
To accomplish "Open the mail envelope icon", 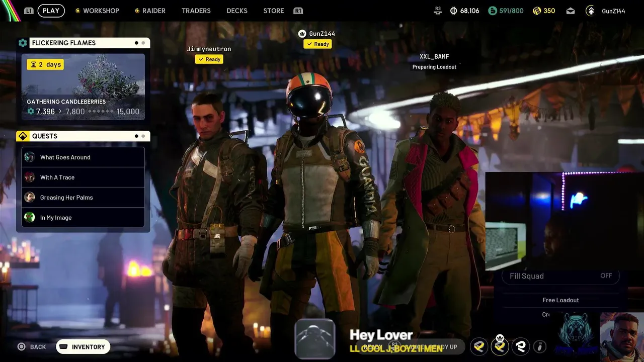I will point(571,11).
